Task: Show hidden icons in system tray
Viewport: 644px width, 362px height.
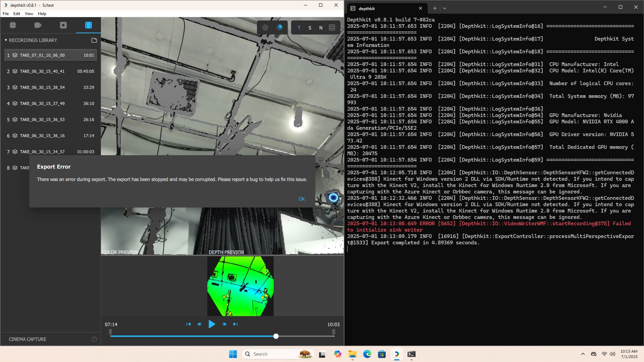Action: pyautogui.click(x=583, y=354)
